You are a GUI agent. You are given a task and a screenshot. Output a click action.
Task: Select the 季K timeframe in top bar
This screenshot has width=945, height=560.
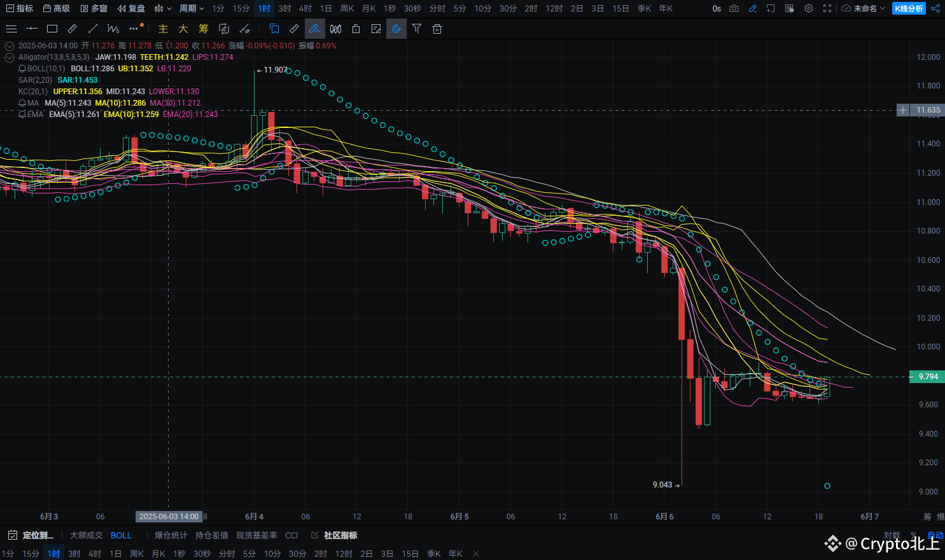click(x=644, y=8)
